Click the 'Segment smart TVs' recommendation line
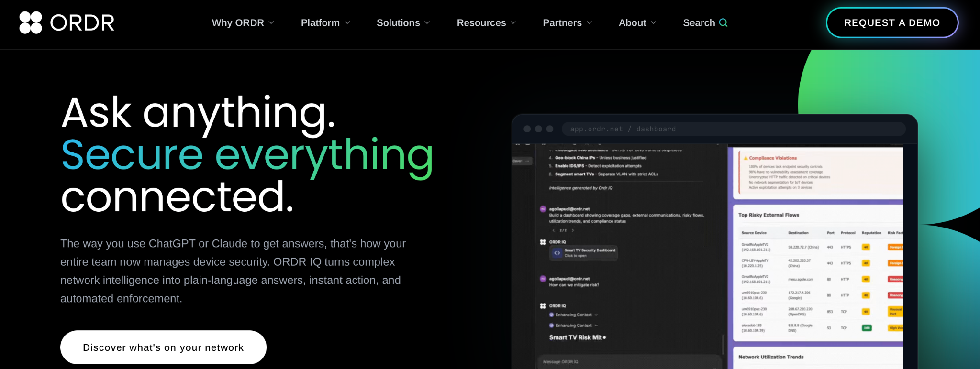This screenshot has height=369, width=980. [603, 174]
